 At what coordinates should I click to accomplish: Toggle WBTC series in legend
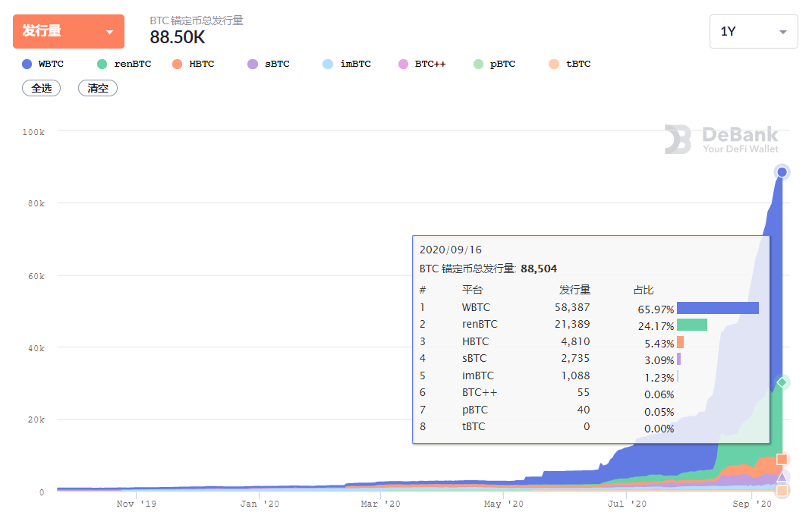click(x=43, y=64)
